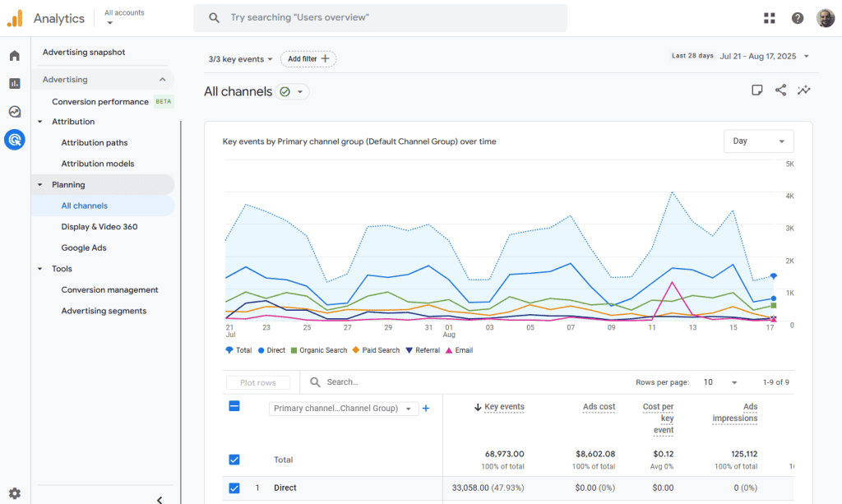Click the add annotation note icon
This screenshot has height=504, width=842.
(757, 90)
